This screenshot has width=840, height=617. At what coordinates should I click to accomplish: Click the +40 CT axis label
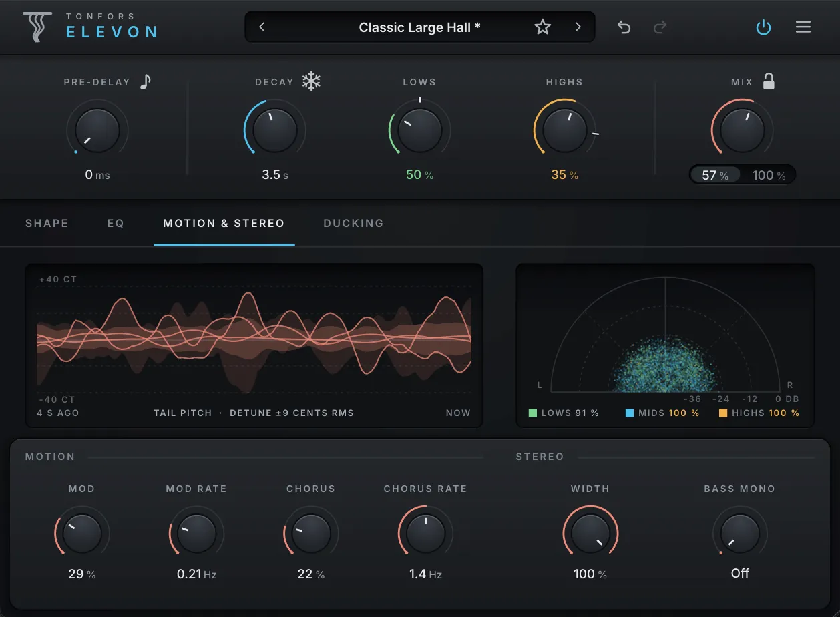tap(58, 279)
